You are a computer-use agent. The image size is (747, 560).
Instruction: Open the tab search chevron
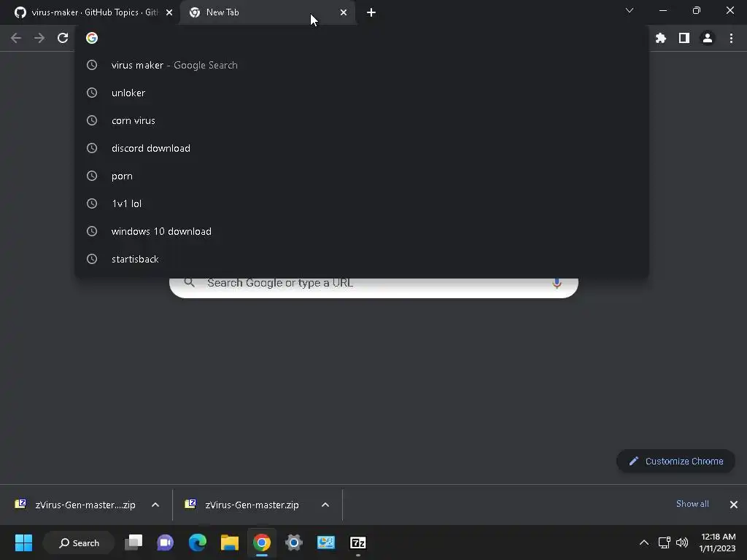[x=630, y=10]
